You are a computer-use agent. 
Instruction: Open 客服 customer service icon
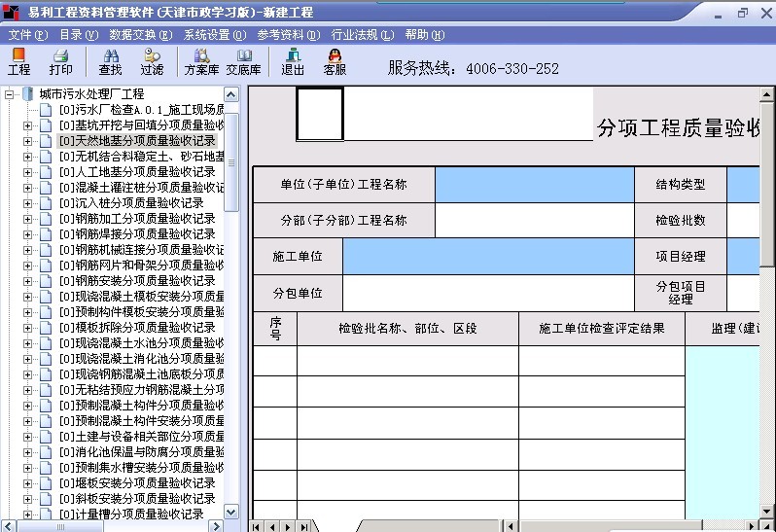(335, 62)
